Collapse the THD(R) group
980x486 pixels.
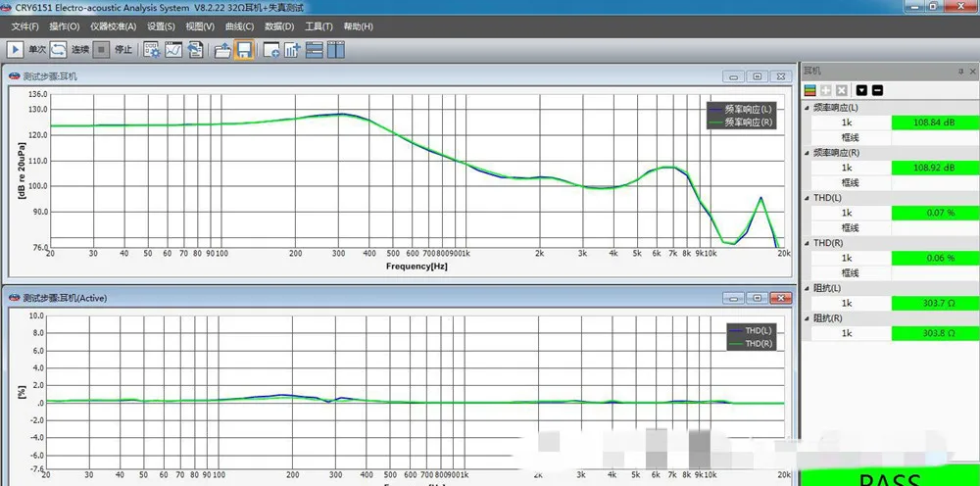808,242
